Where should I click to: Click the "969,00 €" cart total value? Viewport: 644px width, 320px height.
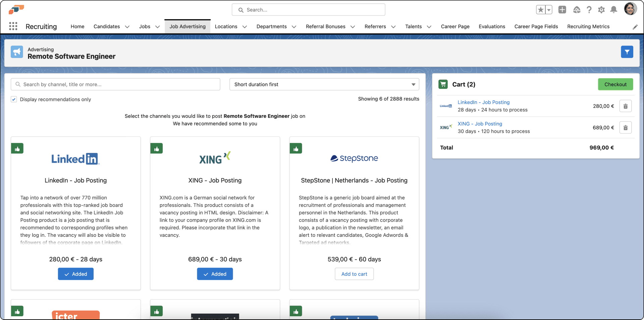602,148
